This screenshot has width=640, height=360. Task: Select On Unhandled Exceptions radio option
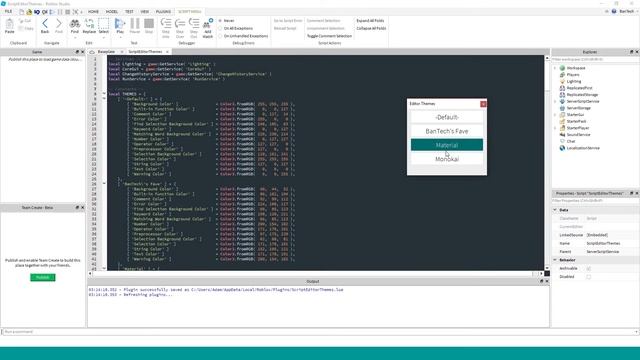[220, 36]
